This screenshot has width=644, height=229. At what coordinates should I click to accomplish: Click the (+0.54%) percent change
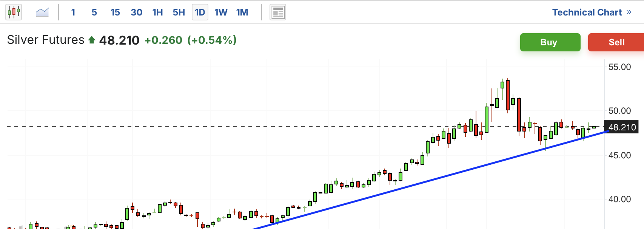212,40
